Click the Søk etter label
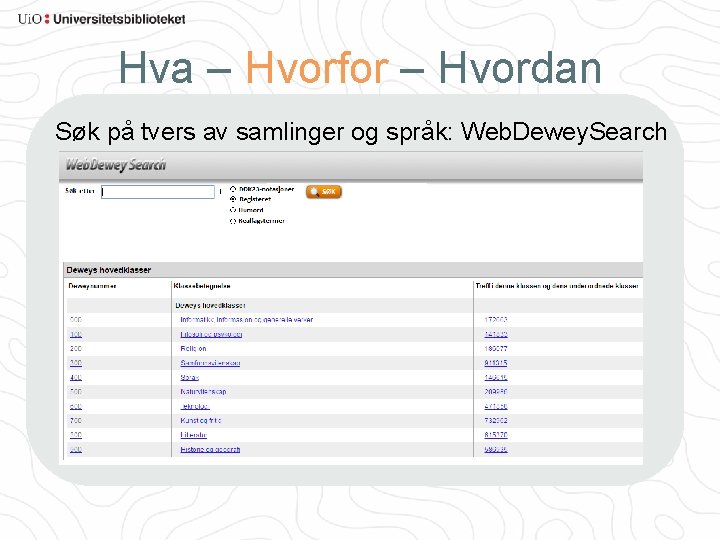The width and height of the screenshot is (720, 540). coord(79,191)
